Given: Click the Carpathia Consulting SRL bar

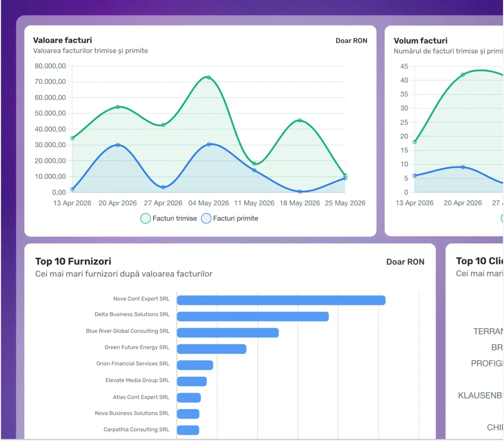Looking at the screenshot, I should click(188, 430).
